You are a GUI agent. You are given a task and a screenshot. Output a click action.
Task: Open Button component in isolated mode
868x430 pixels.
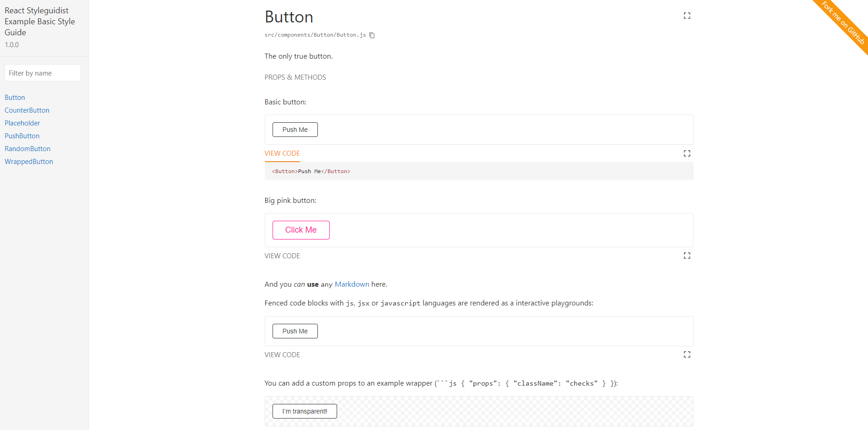click(687, 16)
